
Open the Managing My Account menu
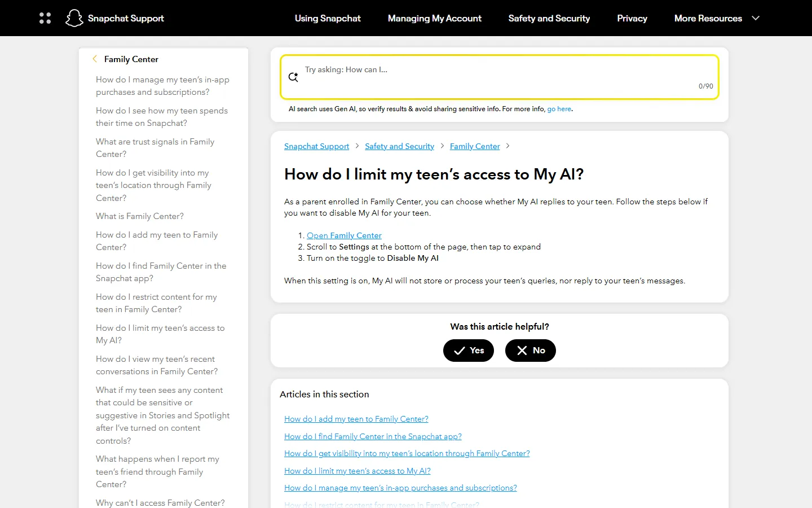pyautogui.click(x=435, y=18)
